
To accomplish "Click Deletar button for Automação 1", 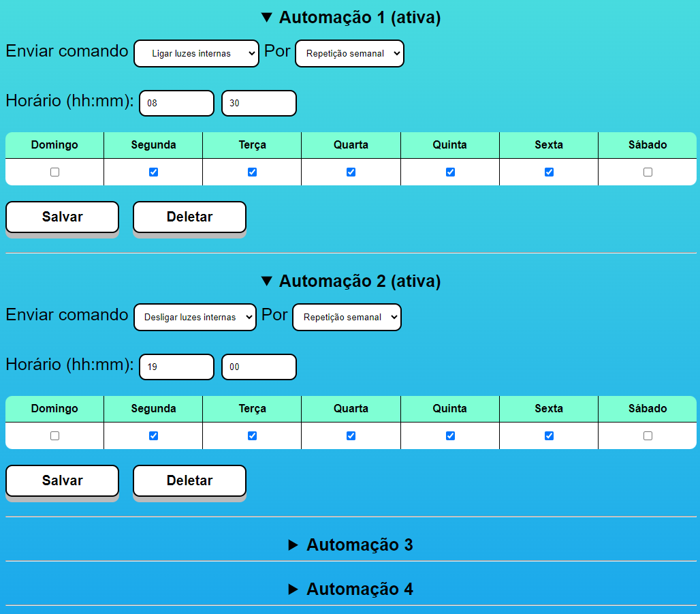I will 189,217.
